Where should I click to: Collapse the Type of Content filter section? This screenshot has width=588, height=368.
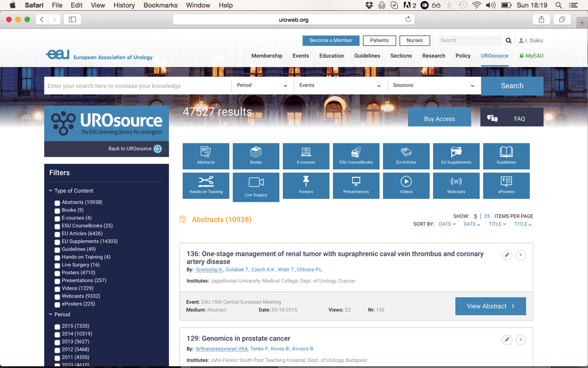(51, 191)
